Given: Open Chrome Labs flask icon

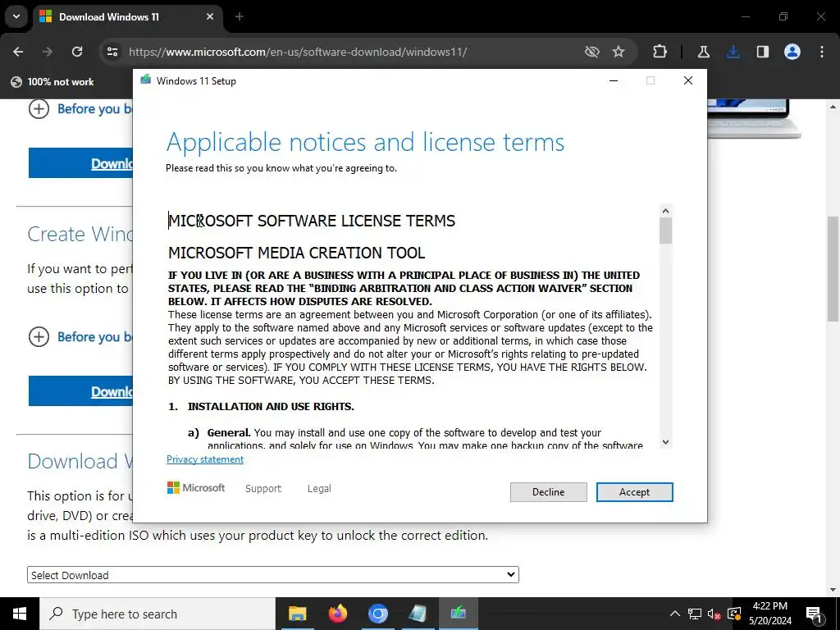Looking at the screenshot, I should [703, 52].
